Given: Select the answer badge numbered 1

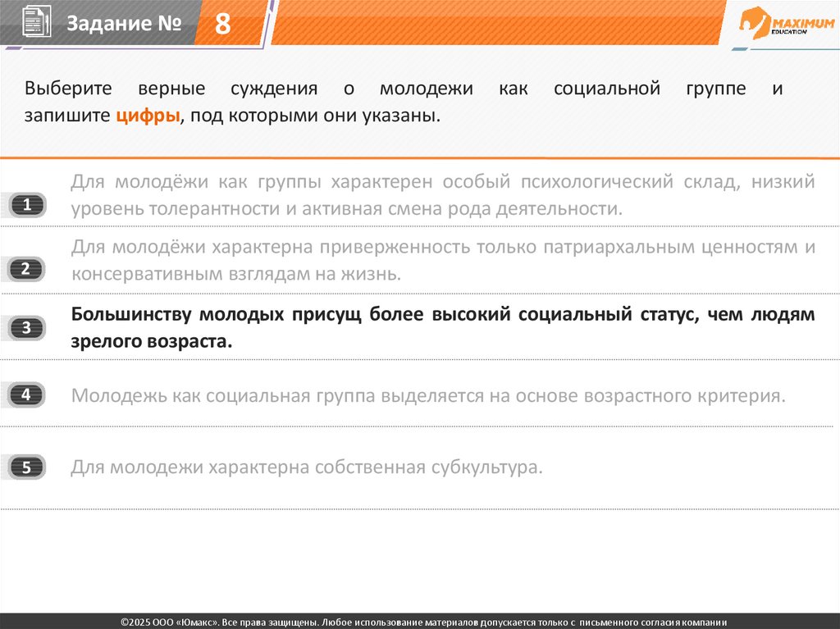Looking at the screenshot, I should [27, 205].
